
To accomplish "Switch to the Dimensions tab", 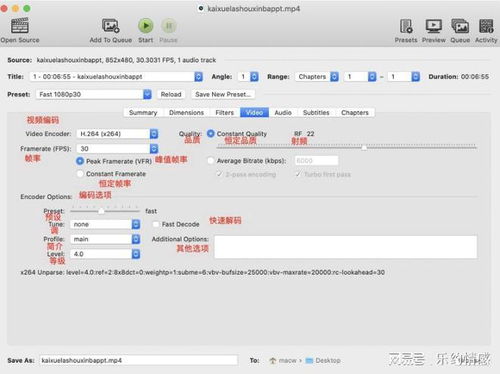I will (x=186, y=113).
